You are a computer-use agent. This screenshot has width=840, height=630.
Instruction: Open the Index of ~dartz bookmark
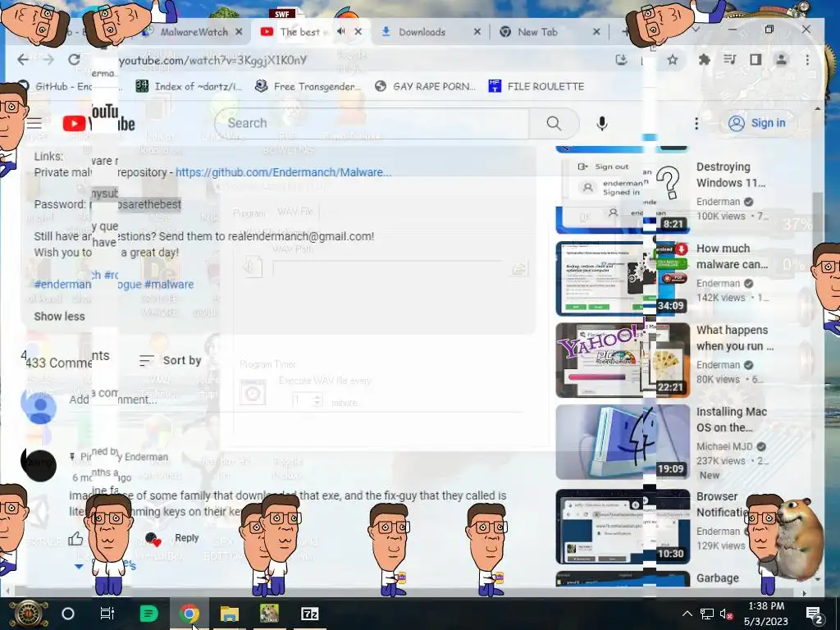click(189, 86)
